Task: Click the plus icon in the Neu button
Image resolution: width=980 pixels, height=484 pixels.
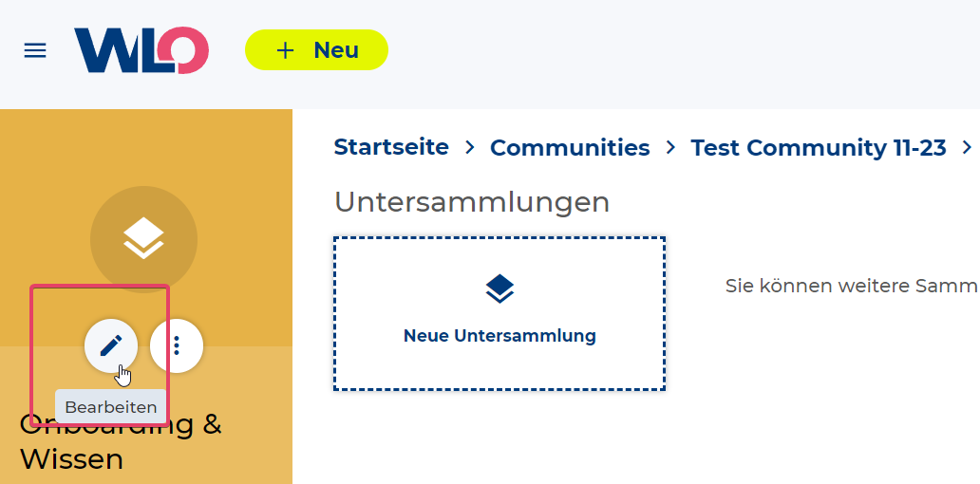Action: click(286, 50)
